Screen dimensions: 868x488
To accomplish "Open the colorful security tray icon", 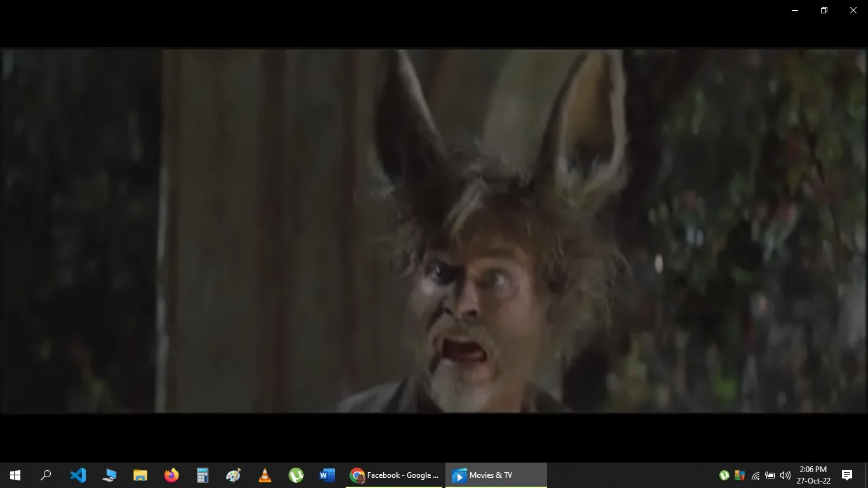I will 739,475.
